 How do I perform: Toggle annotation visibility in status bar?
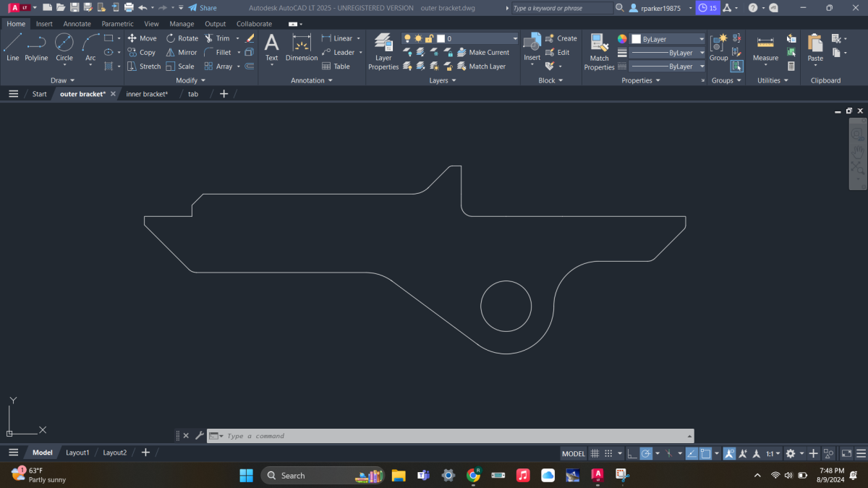click(x=728, y=453)
